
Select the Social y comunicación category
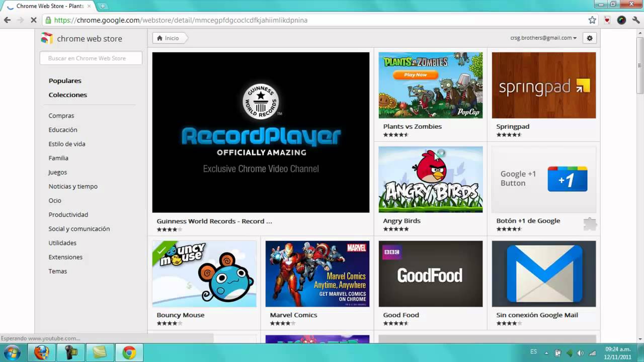(79, 229)
